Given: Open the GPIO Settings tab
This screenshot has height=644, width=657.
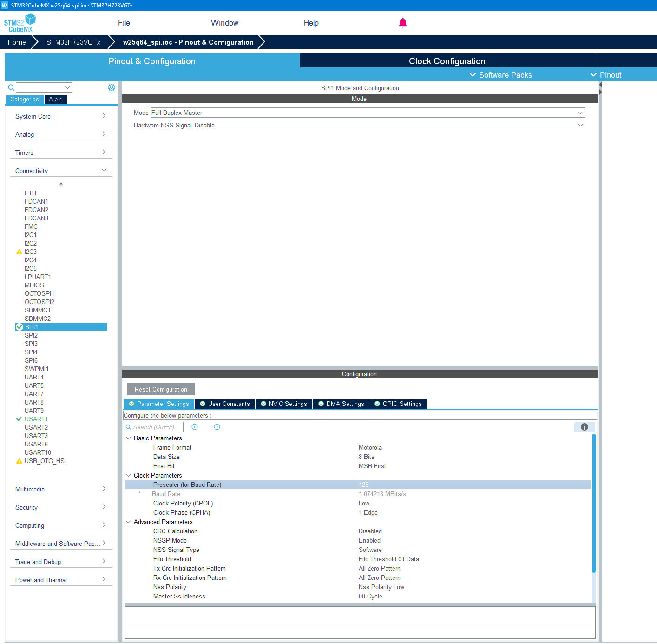Looking at the screenshot, I should [x=398, y=404].
